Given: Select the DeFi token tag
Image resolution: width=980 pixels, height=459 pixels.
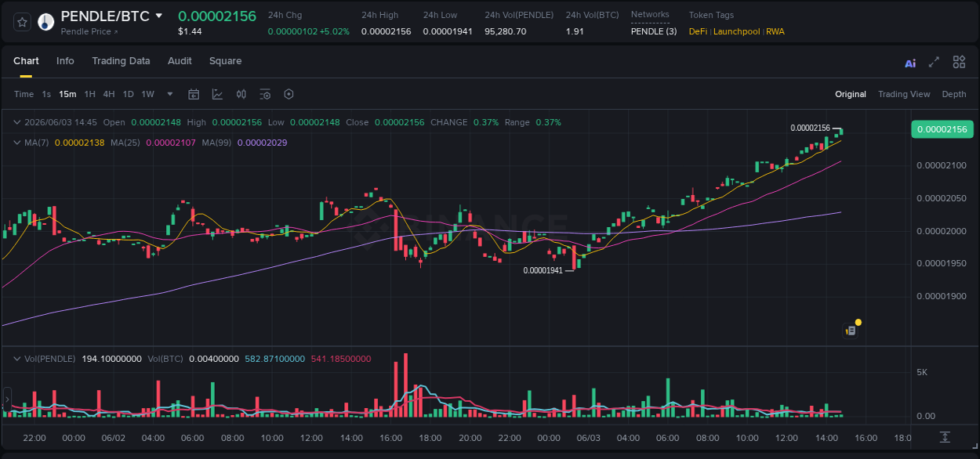Looking at the screenshot, I should (698, 31).
